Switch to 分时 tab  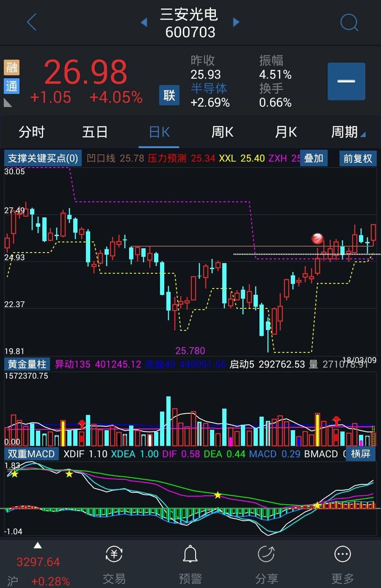pyautogui.click(x=32, y=132)
